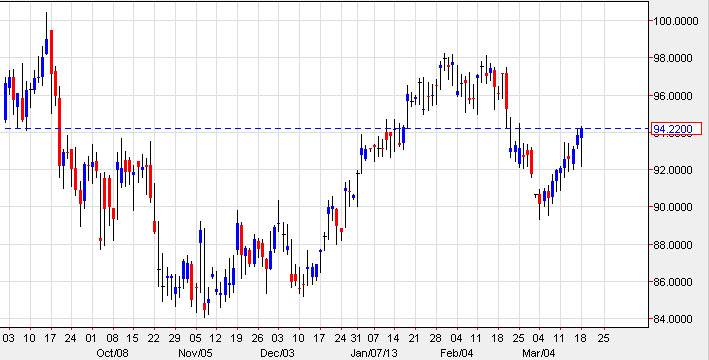
Task: Select the Feb/04 month label
Action: point(456,353)
